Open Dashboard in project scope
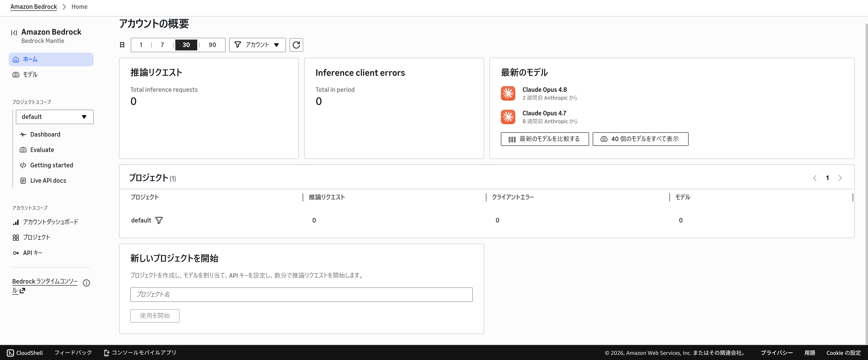Image resolution: width=868 pixels, height=360 pixels. pos(45,135)
